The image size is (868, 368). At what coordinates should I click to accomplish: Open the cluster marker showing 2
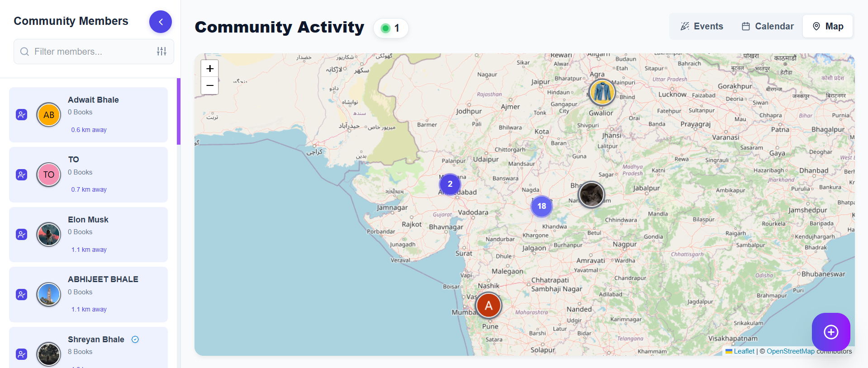point(450,184)
